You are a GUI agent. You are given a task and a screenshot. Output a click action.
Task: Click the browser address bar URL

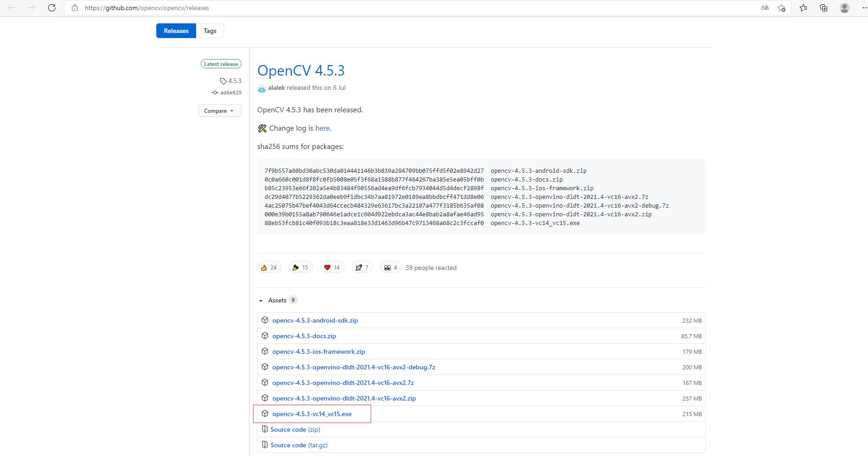[147, 8]
